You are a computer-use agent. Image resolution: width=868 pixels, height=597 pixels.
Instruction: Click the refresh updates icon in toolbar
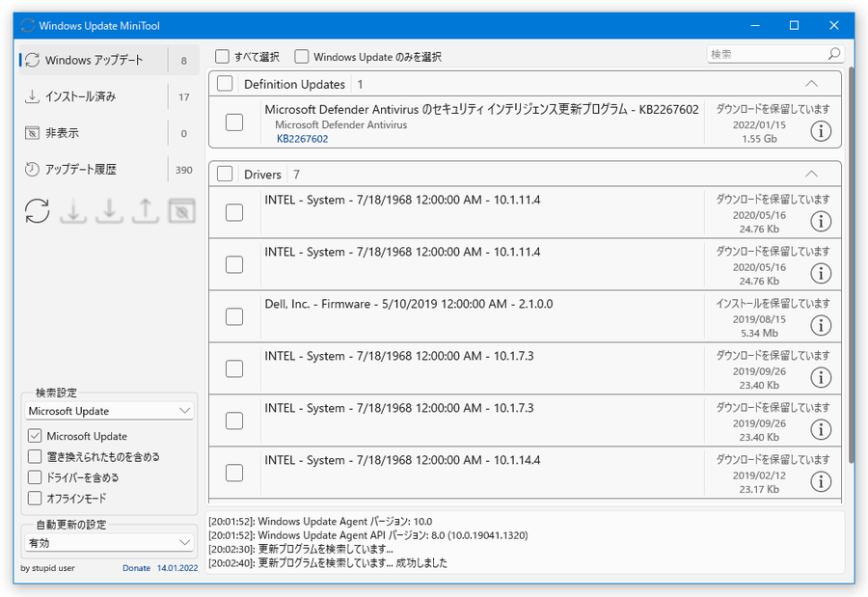pyautogui.click(x=37, y=211)
